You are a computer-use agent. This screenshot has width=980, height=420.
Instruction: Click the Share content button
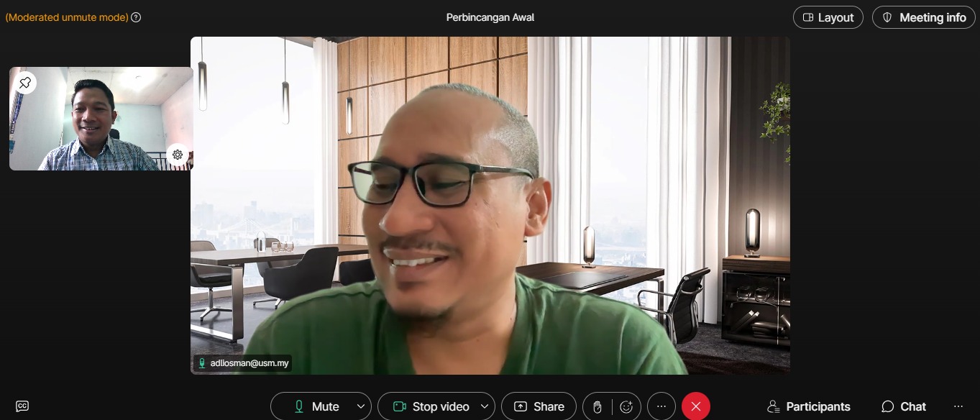(539, 406)
